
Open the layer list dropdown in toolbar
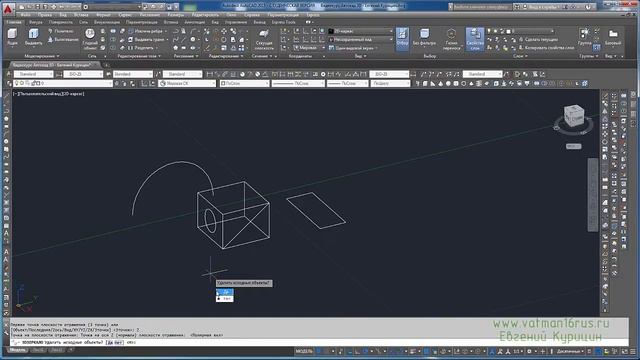(62, 83)
